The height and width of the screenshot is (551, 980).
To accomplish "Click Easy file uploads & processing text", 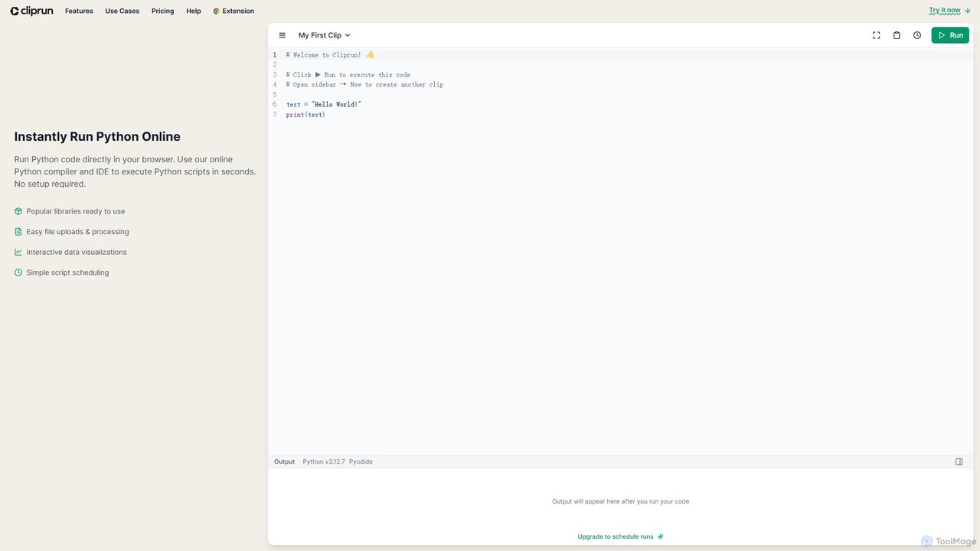I will [x=78, y=232].
